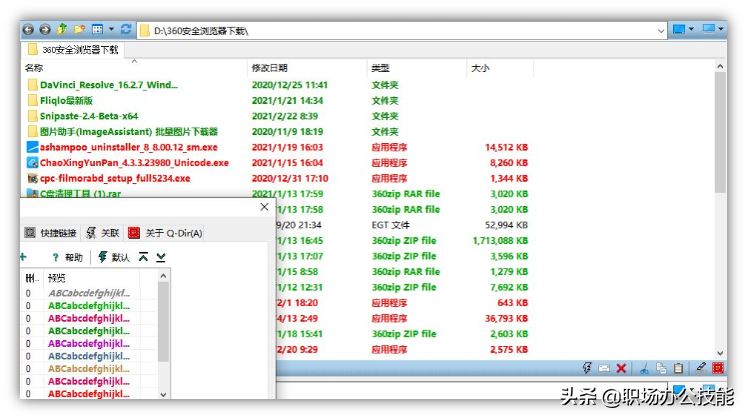Image resolution: width=747 pixels, height=419 pixels.
Task: Click the 52,994 KB size cell
Action: (506, 225)
